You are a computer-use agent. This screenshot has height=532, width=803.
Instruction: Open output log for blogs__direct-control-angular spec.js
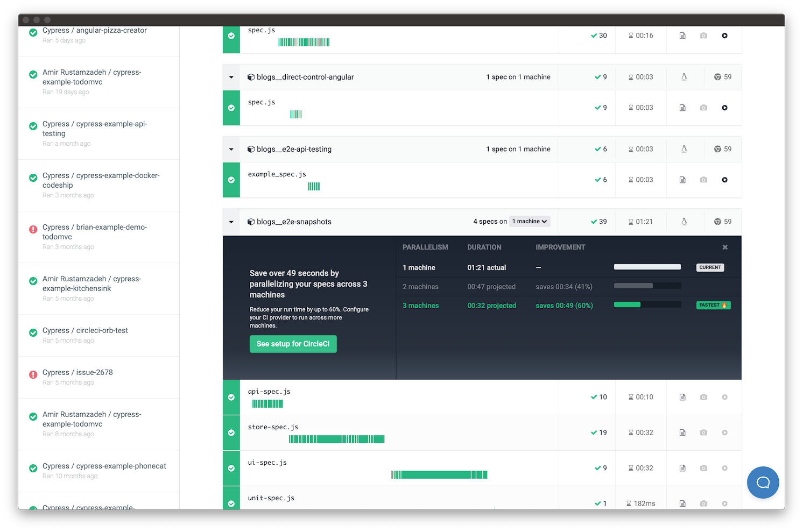[x=682, y=108]
